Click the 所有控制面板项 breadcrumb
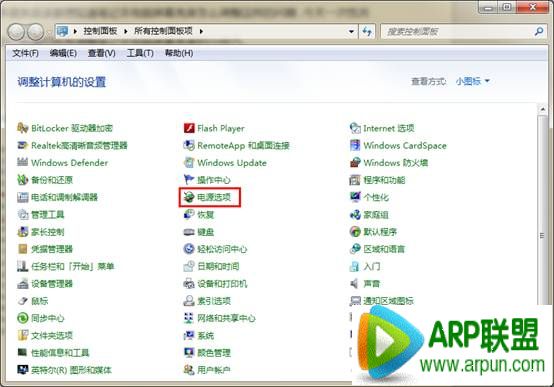 pos(163,31)
